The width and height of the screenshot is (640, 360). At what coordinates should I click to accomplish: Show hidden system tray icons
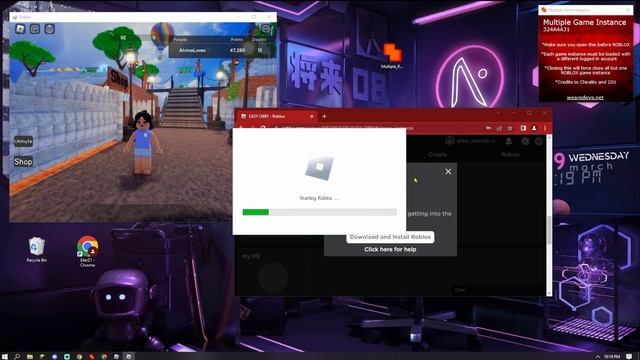click(598, 356)
